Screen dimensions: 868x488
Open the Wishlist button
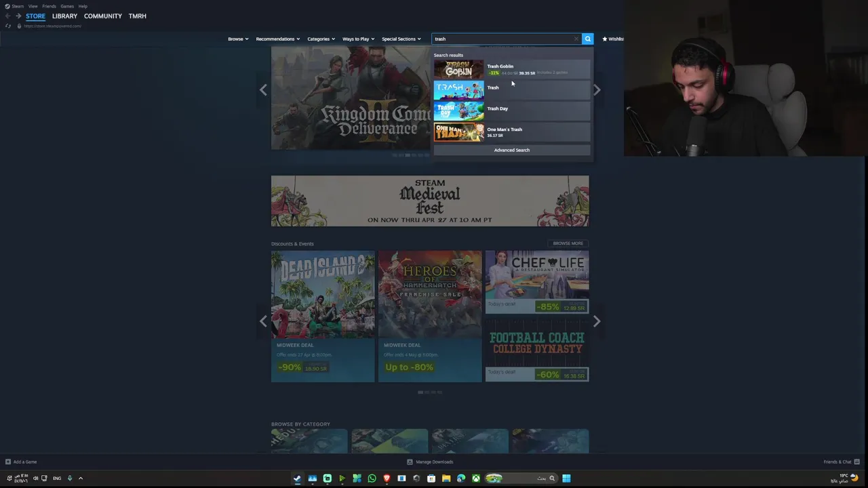click(x=613, y=39)
